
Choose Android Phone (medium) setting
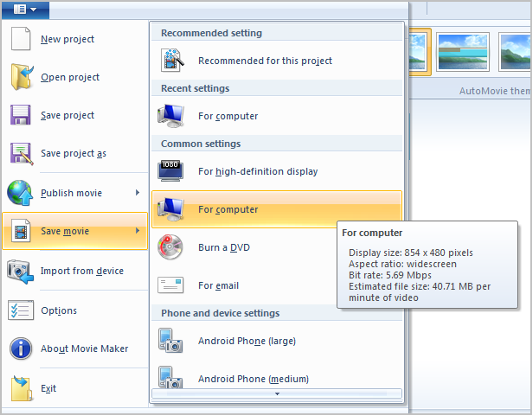point(253,379)
